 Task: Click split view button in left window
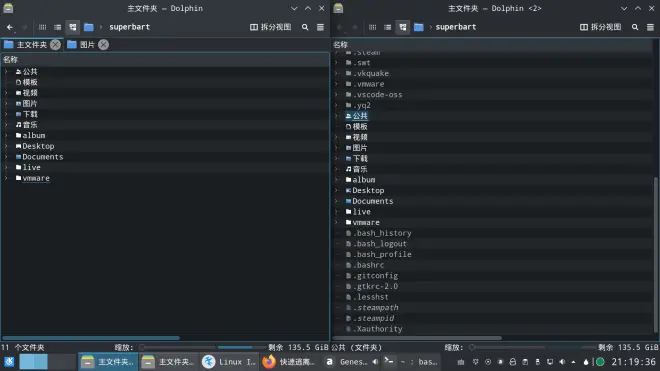pos(271,27)
